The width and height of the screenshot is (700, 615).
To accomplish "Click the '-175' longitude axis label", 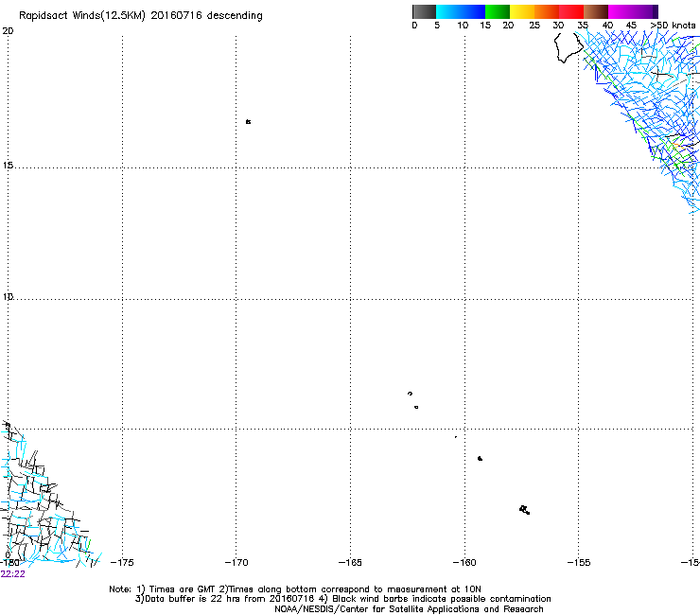I will tap(122, 562).
